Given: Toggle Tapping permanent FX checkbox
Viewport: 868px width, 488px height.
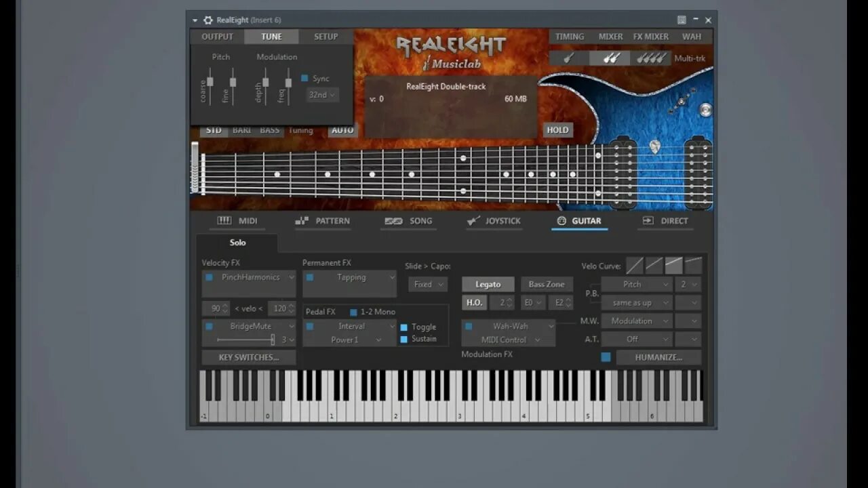Looking at the screenshot, I should (310, 277).
